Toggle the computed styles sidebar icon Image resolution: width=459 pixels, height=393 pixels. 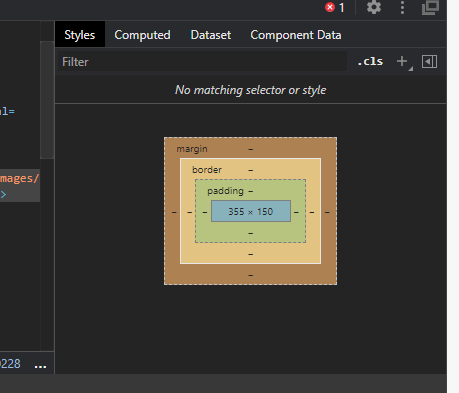(x=429, y=62)
